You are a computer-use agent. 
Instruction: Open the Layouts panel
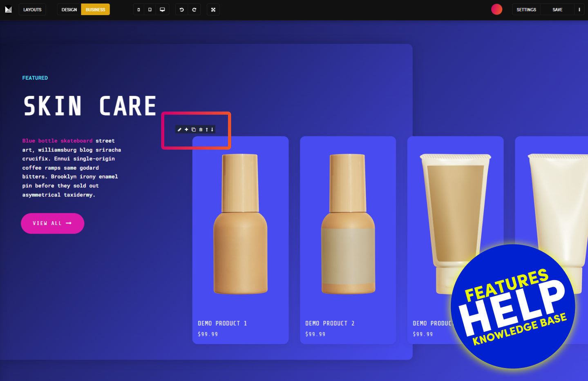pyautogui.click(x=32, y=9)
